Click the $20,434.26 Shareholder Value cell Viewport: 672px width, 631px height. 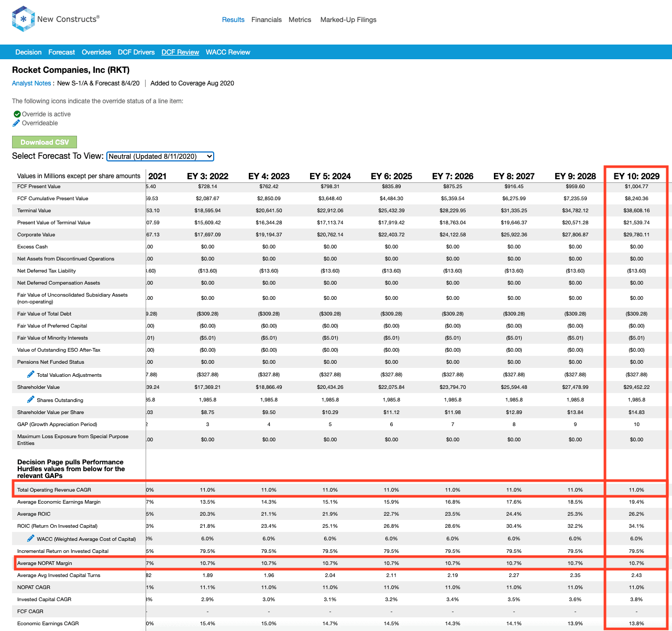point(330,387)
